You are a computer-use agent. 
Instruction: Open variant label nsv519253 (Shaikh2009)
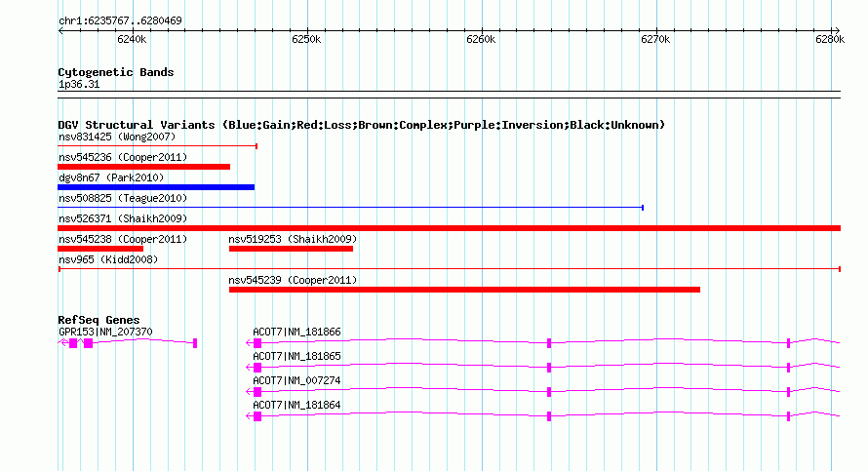[293, 239]
